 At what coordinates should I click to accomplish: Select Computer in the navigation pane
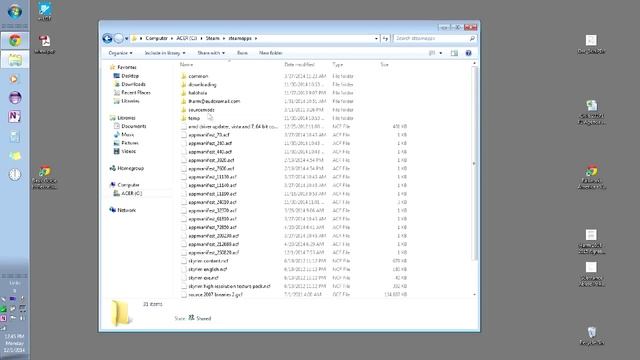coord(128,185)
